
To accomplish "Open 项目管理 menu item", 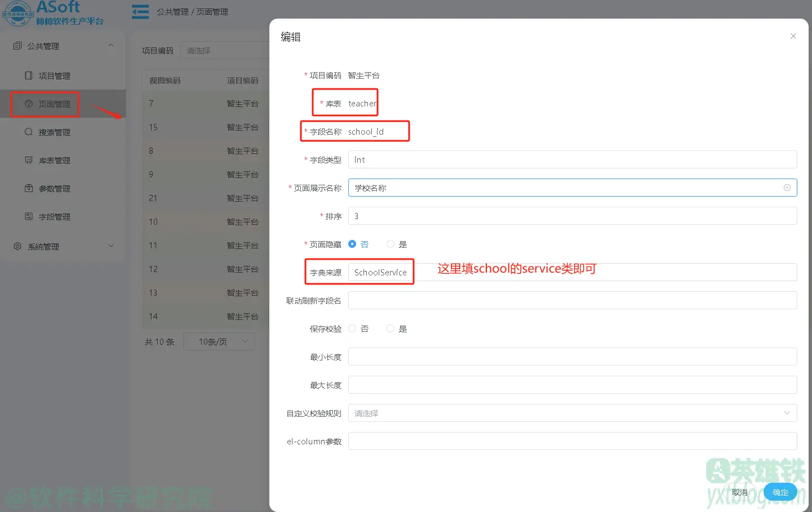I will [x=63, y=75].
